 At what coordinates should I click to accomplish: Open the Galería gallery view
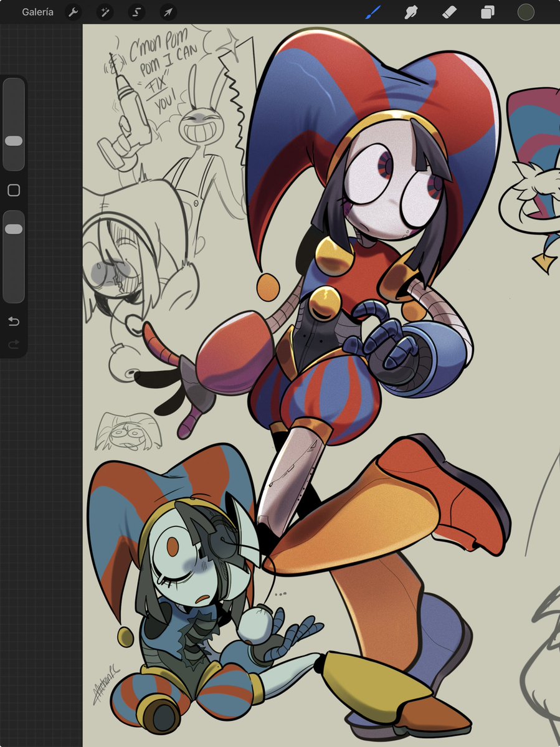(x=37, y=12)
